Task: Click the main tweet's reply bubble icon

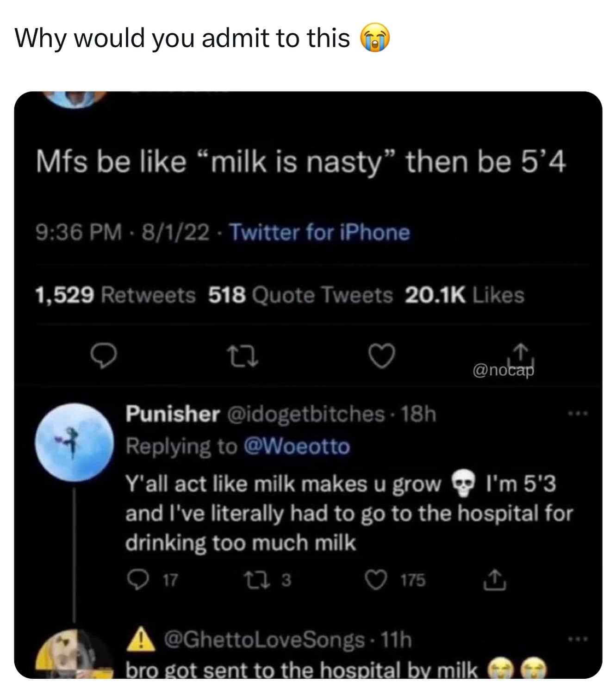Action: (103, 356)
